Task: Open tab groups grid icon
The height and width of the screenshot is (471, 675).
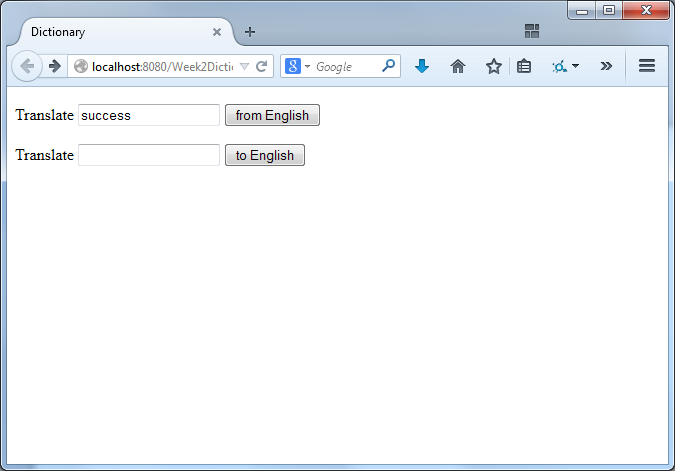Action: click(532, 31)
